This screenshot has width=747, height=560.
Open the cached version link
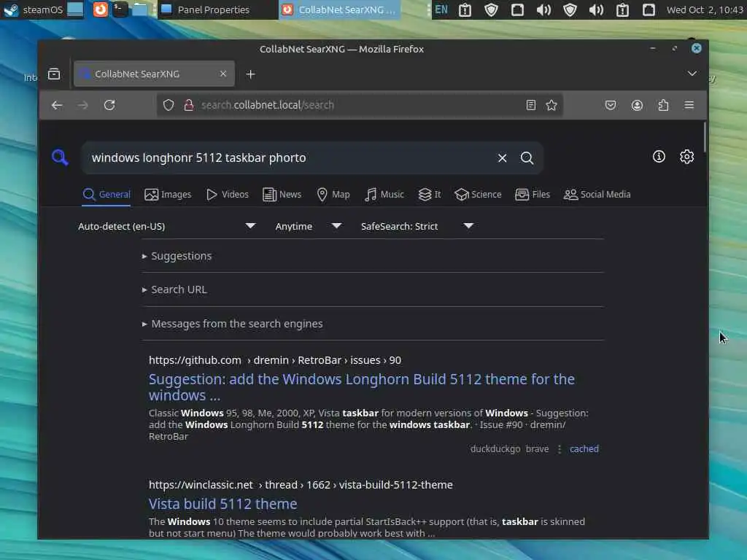(584, 449)
